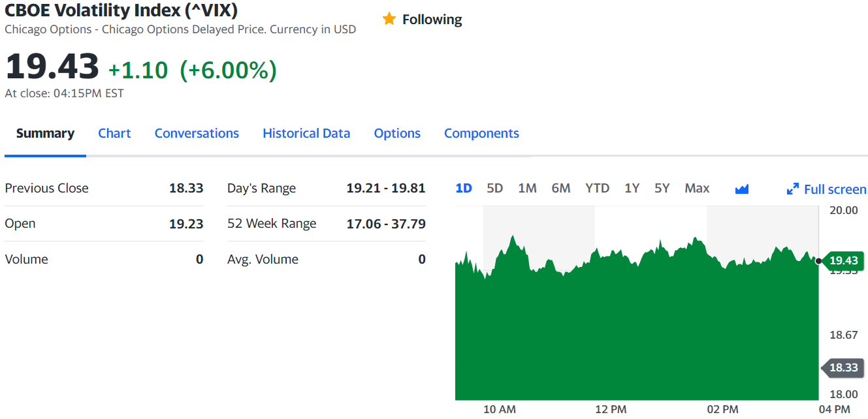Select the 1D chart range
The width and height of the screenshot is (868, 419).
coord(464,188)
